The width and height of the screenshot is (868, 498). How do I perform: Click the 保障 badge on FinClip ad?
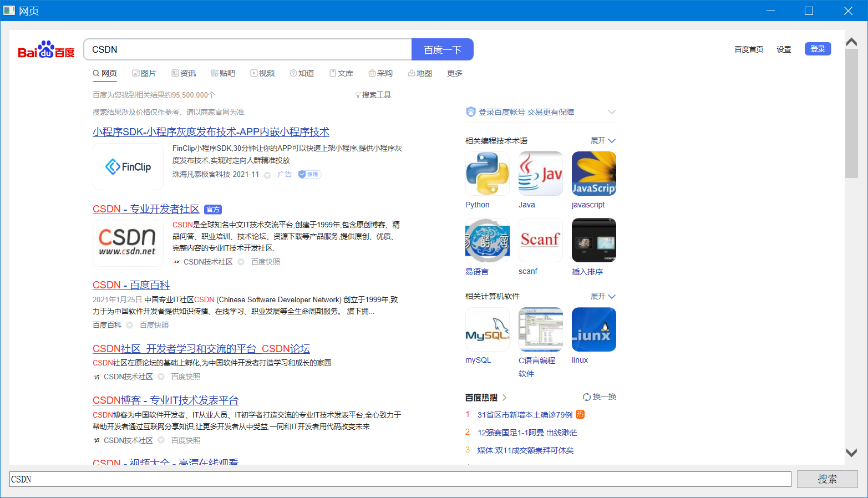(309, 174)
